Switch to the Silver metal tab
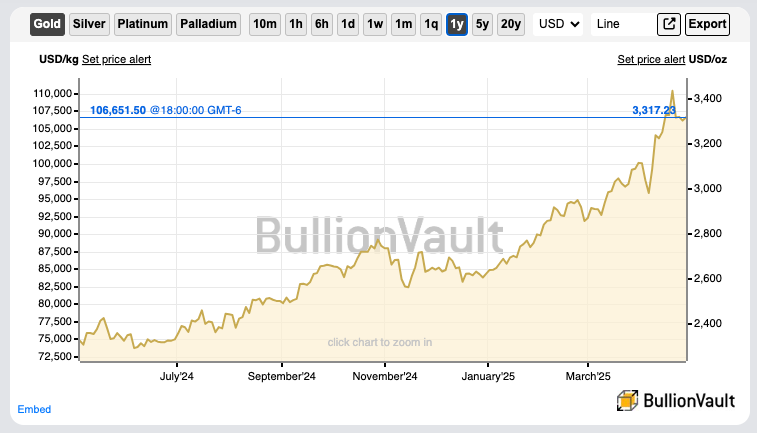757x433 pixels. pyautogui.click(x=89, y=24)
